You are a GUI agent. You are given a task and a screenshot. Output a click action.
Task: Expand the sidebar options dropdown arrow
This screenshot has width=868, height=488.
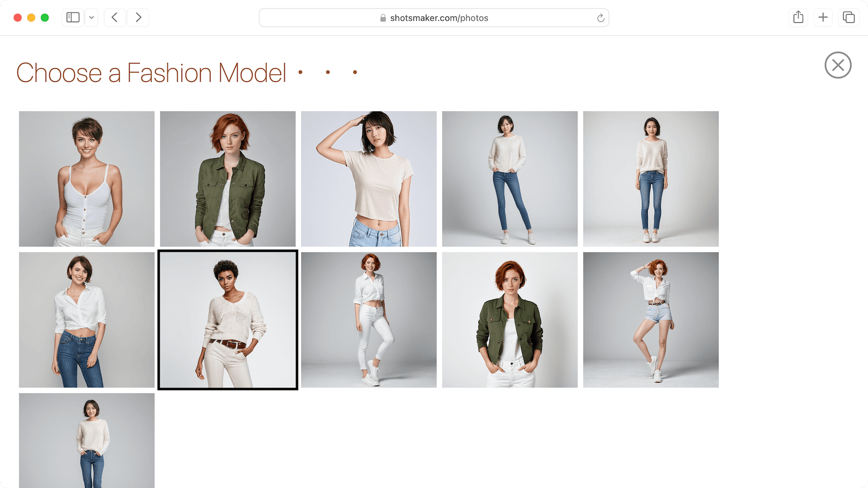92,17
